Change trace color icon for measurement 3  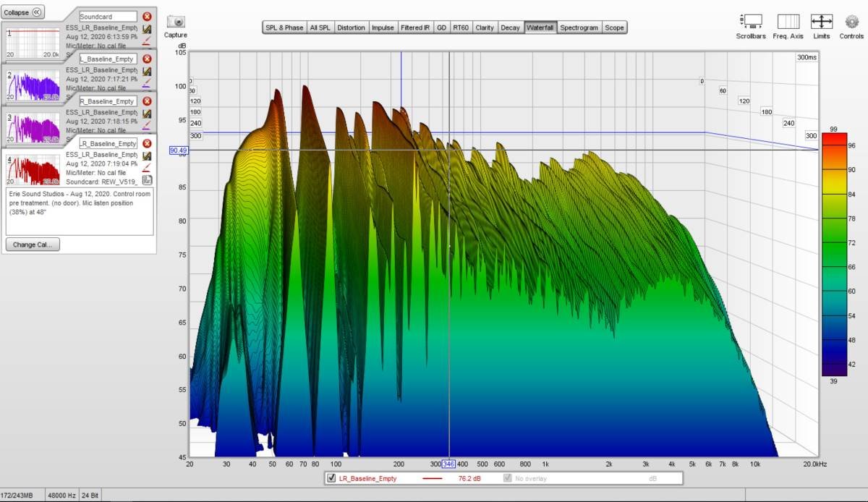pos(147,124)
